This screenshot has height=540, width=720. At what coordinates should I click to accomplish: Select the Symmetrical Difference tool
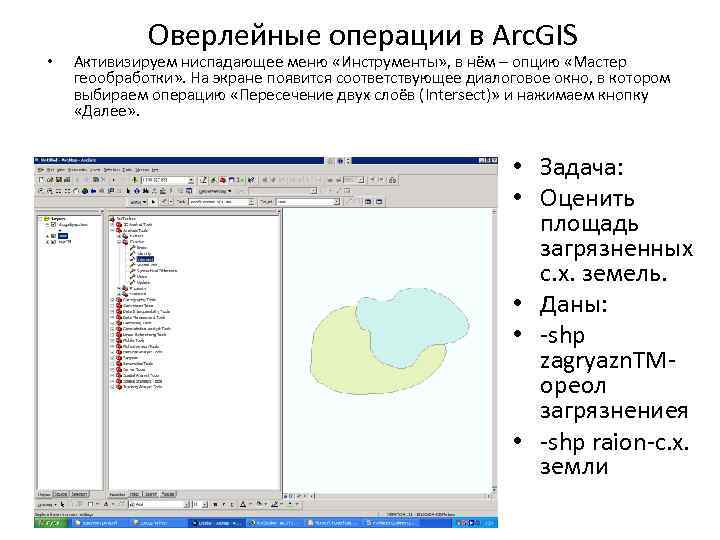pos(157,270)
